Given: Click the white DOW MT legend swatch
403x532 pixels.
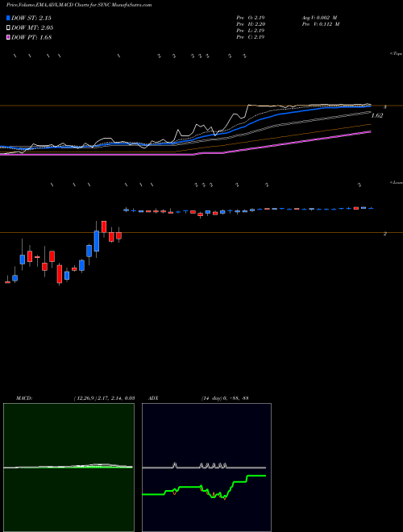Looking at the screenshot, I should (x=9, y=27).
